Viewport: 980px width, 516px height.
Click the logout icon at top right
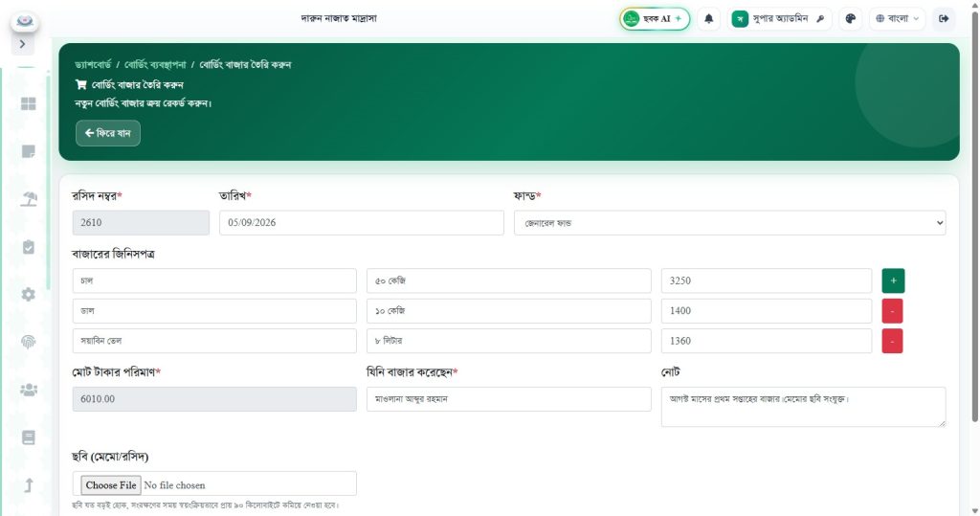click(944, 19)
